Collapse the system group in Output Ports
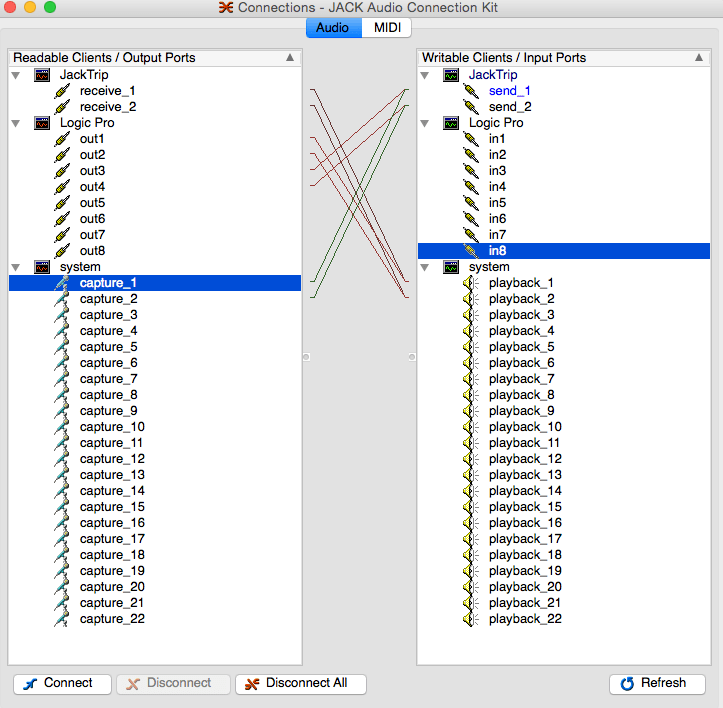Image resolution: width=723 pixels, height=708 pixels. coord(16,267)
